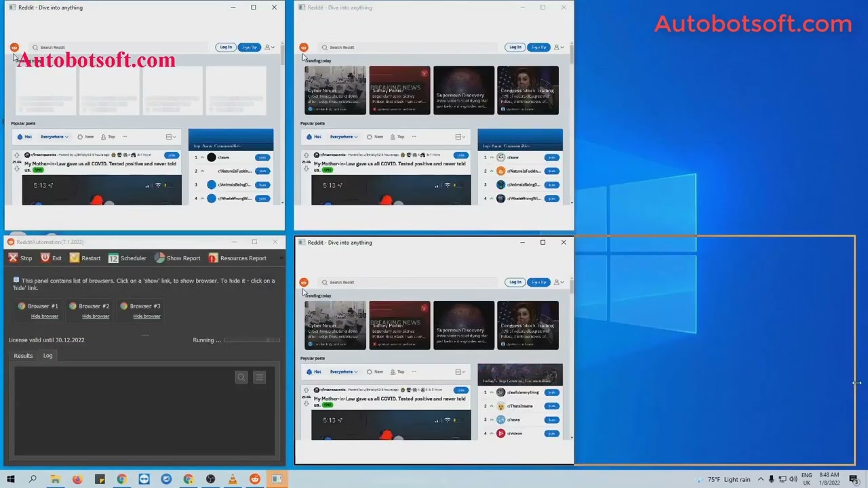Open Windows Start menu
The height and width of the screenshot is (488, 868).
click(x=11, y=479)
